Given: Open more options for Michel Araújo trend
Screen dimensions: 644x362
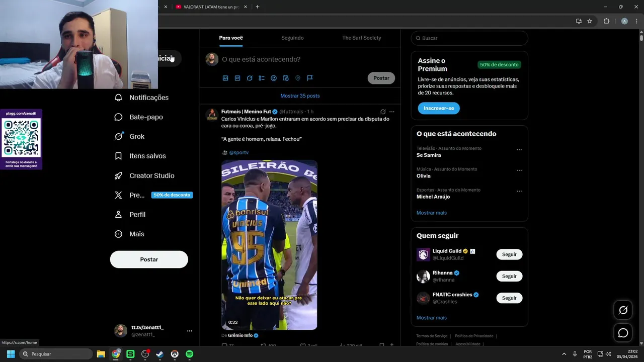Looking at the screenshot, I should [x=519, y=191].
